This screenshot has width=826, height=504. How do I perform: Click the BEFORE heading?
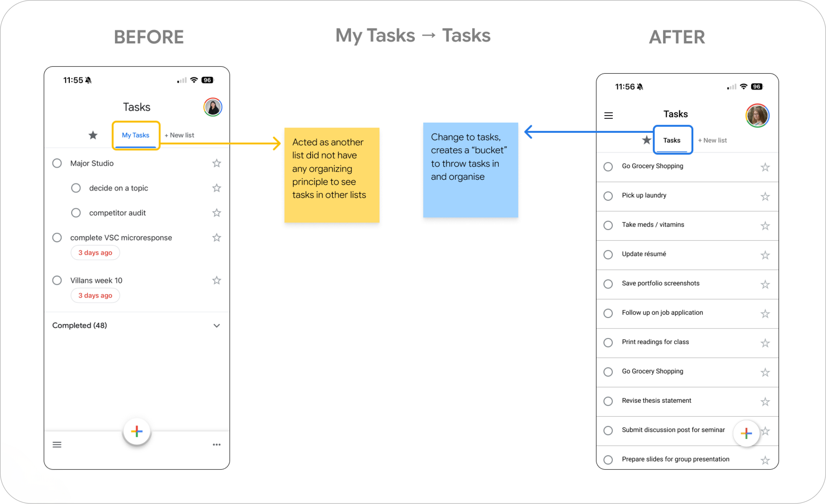click(149, 37)
